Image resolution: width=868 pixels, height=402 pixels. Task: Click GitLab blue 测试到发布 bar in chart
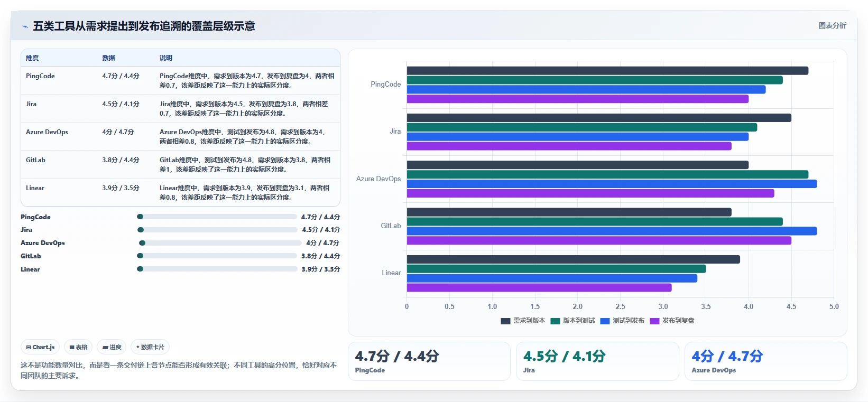coord(612,231)
